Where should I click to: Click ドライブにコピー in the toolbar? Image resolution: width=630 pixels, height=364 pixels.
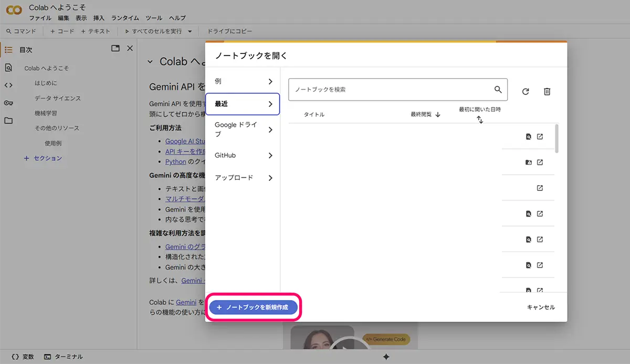pyautogui.click(x=230, y=31)
